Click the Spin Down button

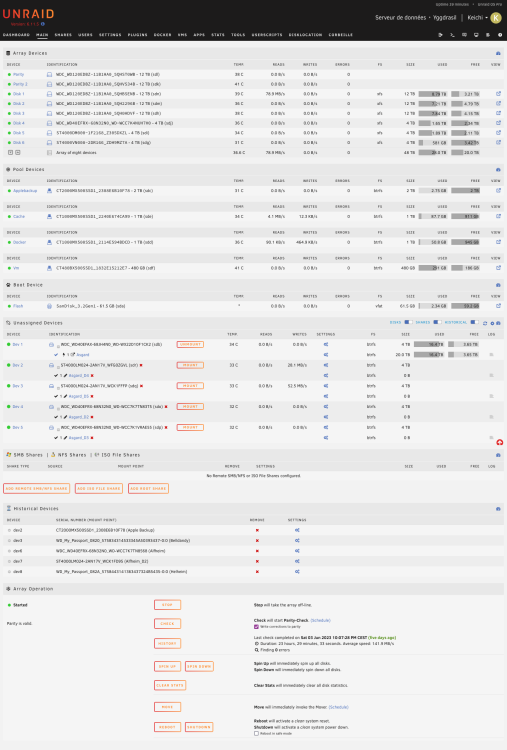coord(199,666)
